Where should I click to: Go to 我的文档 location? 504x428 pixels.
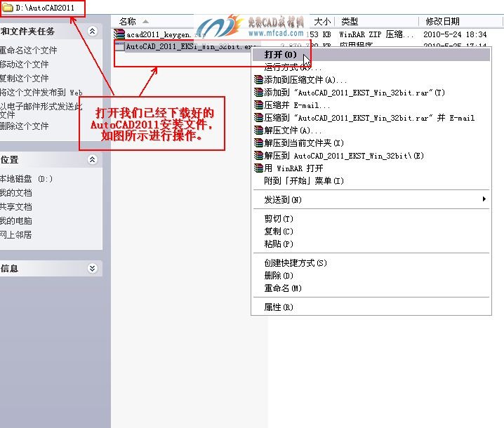tap(15, 193)
